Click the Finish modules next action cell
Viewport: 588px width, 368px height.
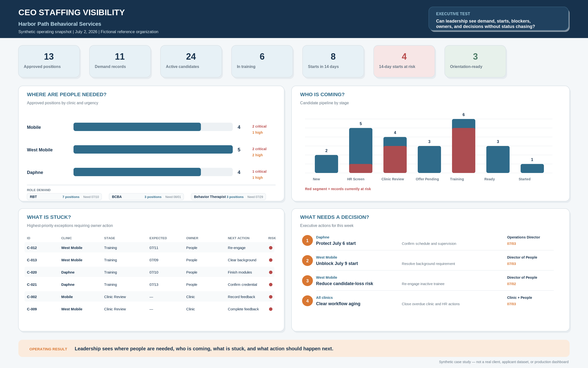pyautogui.click(x=240, y=272)
